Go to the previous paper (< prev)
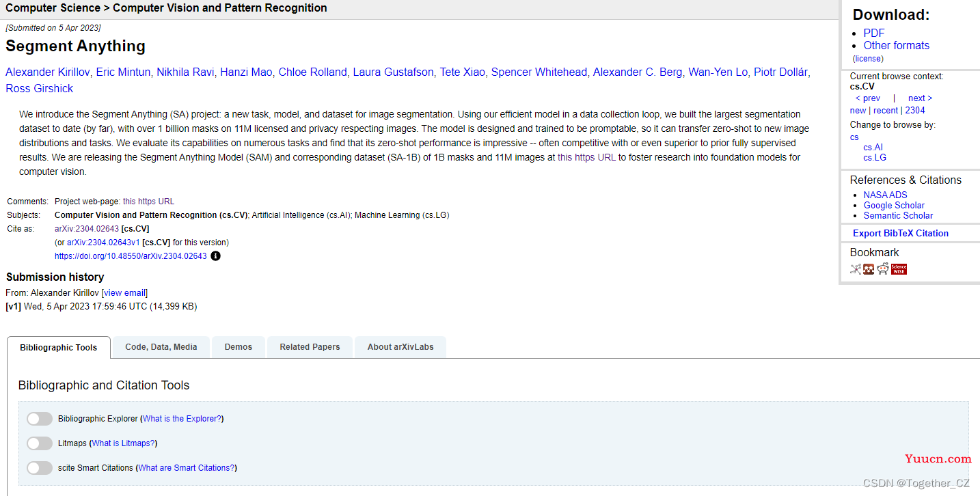980x496 pixels. click(868, 98)
